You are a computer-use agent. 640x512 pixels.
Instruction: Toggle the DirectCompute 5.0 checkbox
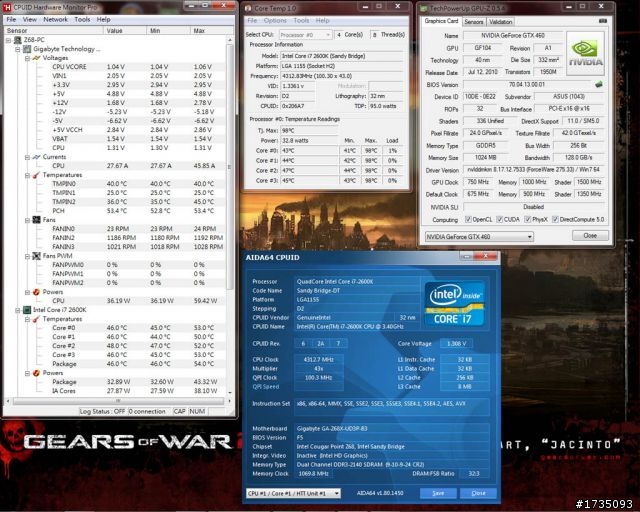pos(555,220)
